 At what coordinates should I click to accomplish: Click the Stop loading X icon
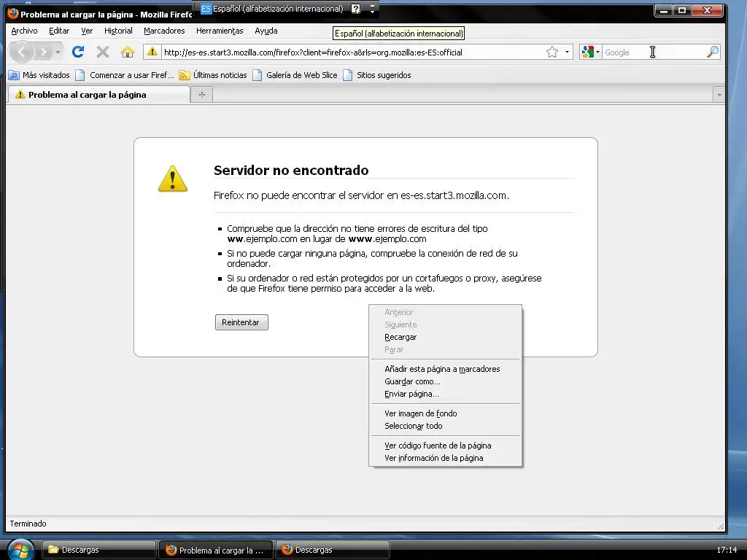102,52
